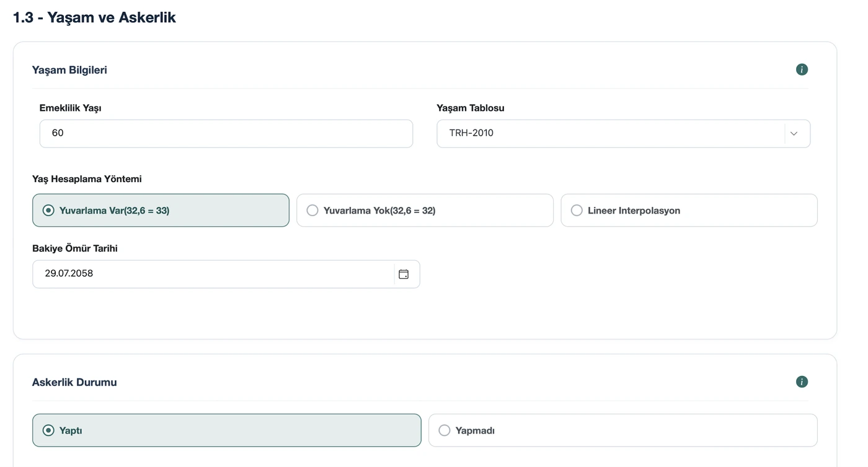Select Yuvarlama Yok(32,6 = 32) option

point(425,211)
